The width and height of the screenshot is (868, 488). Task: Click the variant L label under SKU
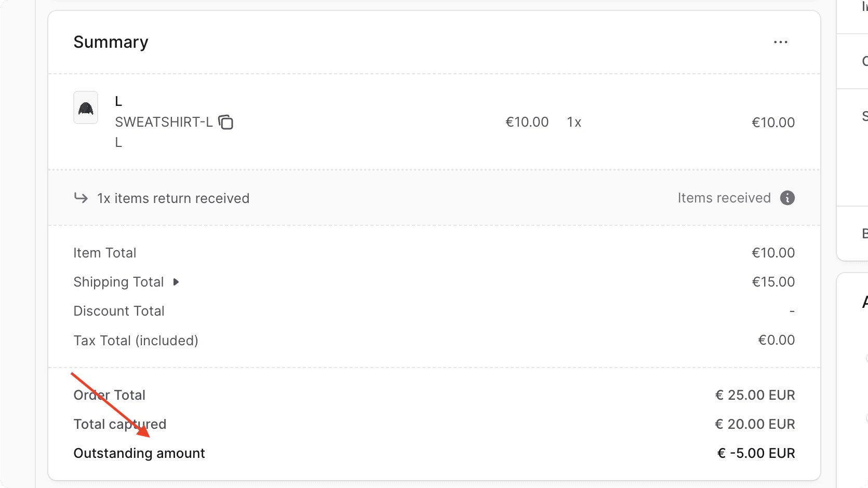[118, 142]
